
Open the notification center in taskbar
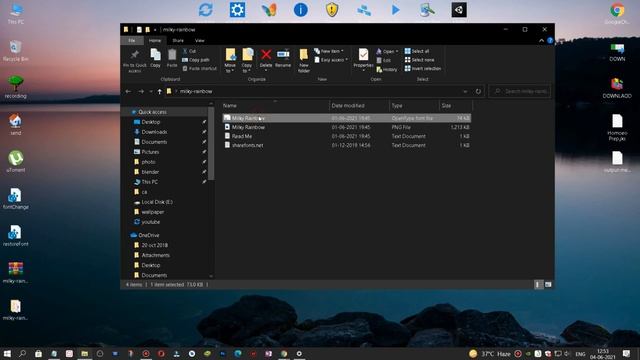pyautogui.click(x=627, y=353)
